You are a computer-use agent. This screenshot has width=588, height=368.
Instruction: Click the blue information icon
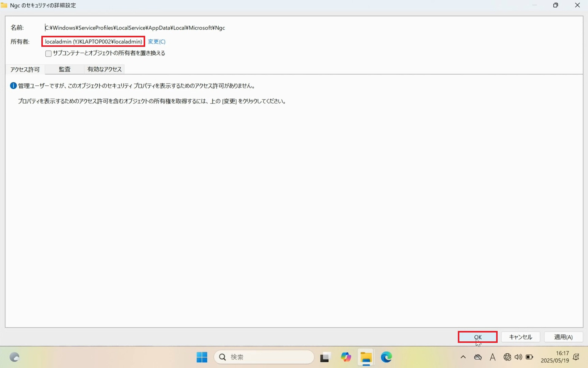(13, 86)
